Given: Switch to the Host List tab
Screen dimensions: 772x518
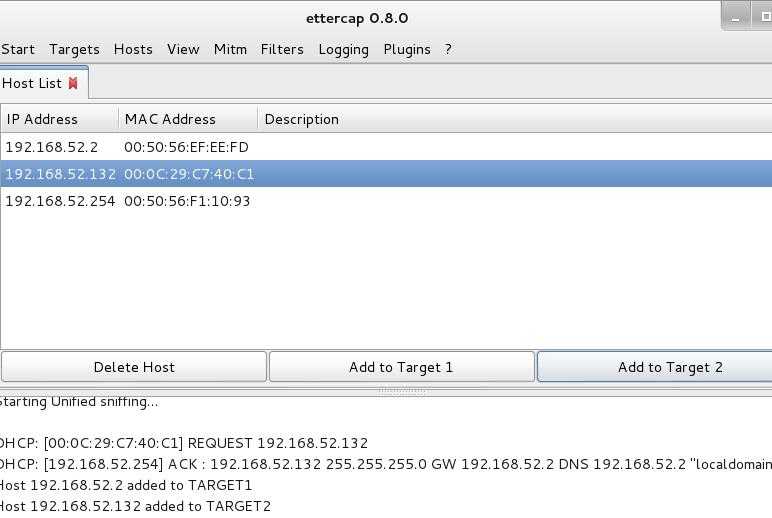Looking at the screenshot, I should tap(32, 83).
